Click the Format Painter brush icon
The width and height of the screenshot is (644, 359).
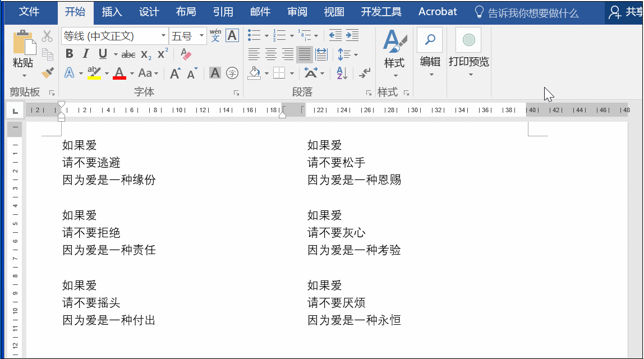pos(47,73)
